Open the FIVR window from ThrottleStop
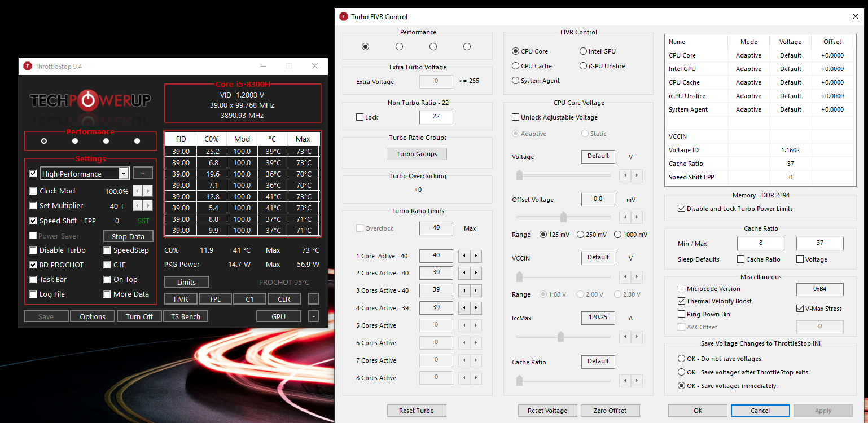The image size is (868, 423). pos(181,299)
